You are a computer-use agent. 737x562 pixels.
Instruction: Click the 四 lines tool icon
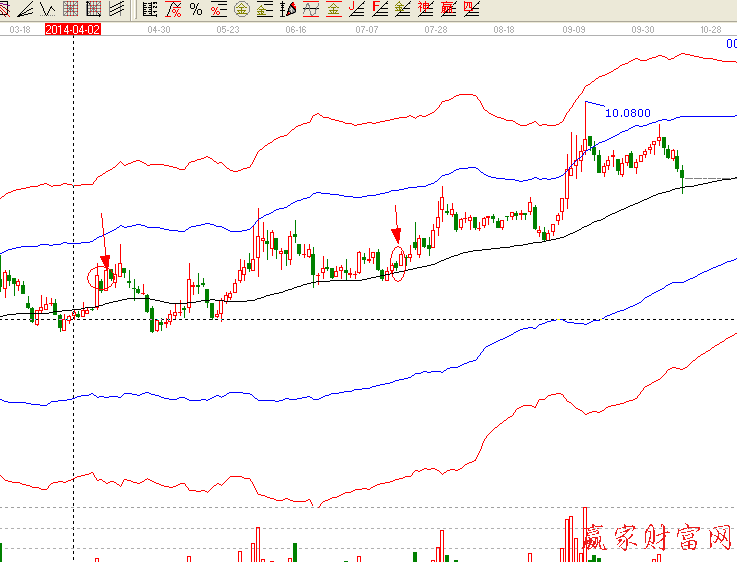(x=471, y=10)
